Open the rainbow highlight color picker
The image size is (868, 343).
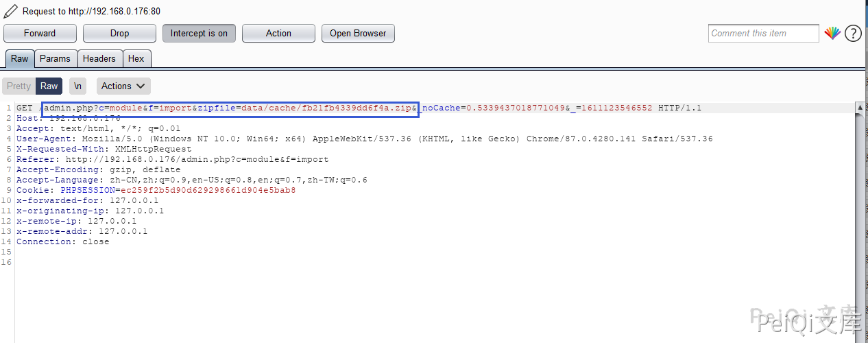tap(832, 33)
